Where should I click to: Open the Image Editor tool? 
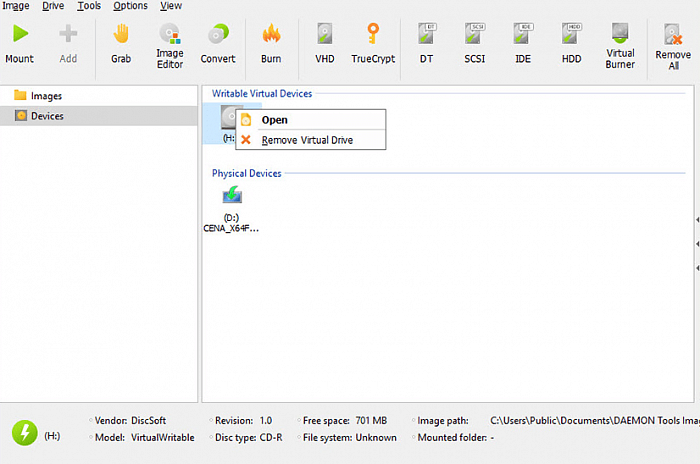[x=170, y=34]
